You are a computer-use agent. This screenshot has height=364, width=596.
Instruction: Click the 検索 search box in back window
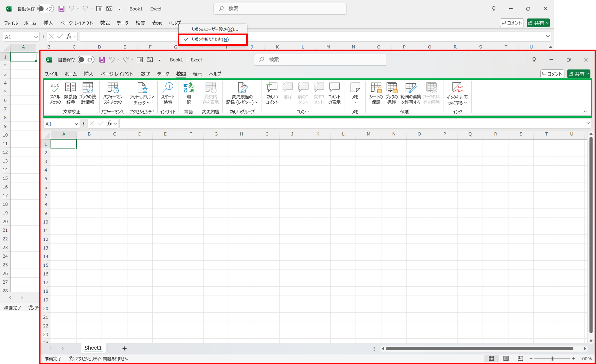280,9
